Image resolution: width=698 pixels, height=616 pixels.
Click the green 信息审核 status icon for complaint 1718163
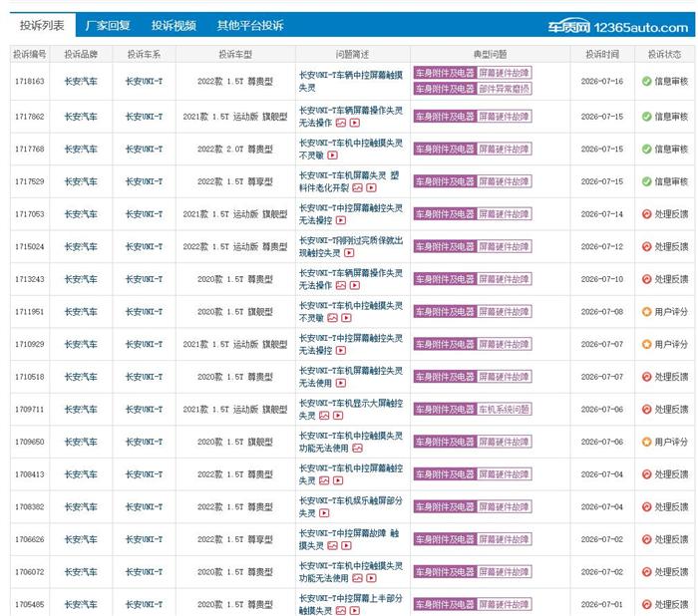tap(647, 81)
